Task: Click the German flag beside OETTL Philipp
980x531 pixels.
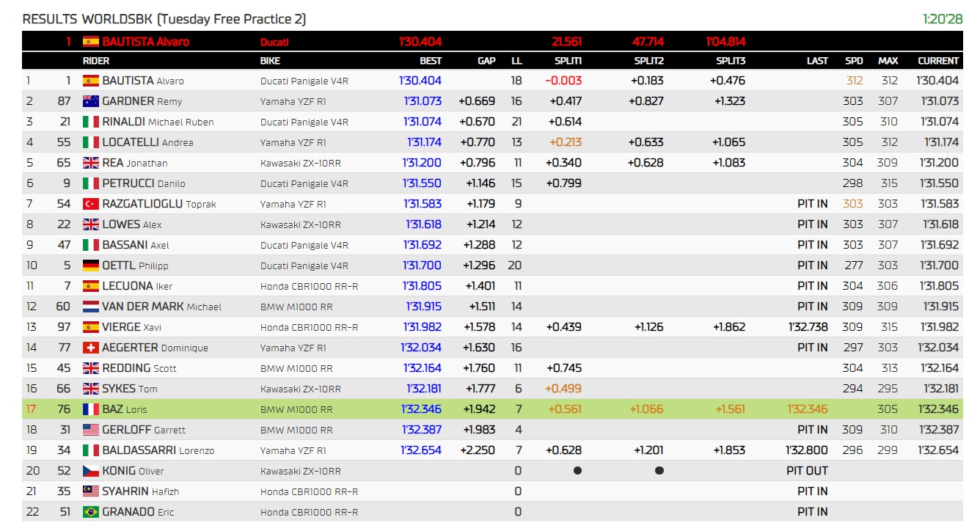Action: point(91,265)
